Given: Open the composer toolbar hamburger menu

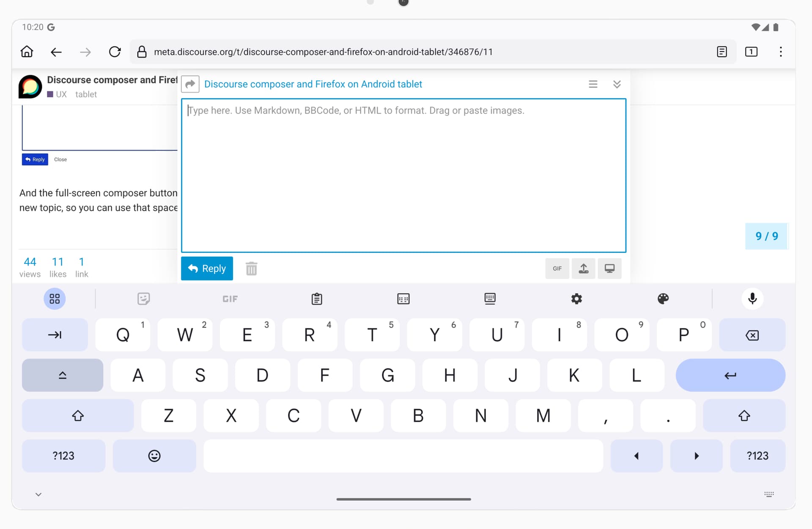Looking at the screenshot, I should pos(593,84).
